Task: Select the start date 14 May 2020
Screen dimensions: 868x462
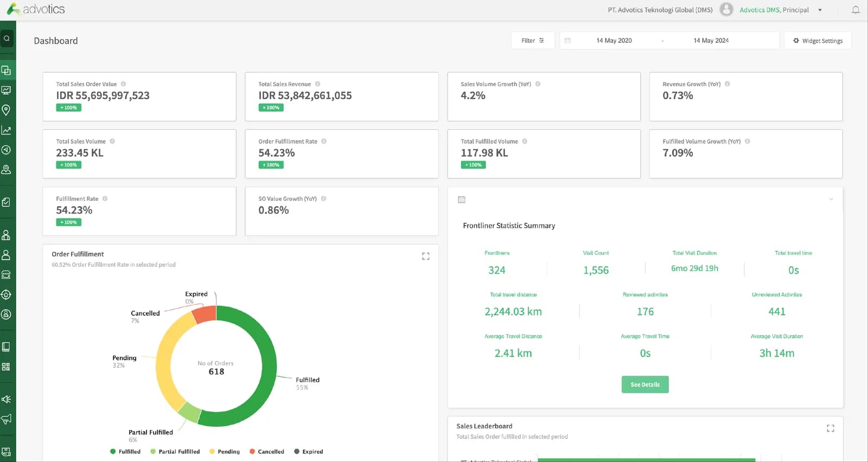Action: [x=614, y=41]
